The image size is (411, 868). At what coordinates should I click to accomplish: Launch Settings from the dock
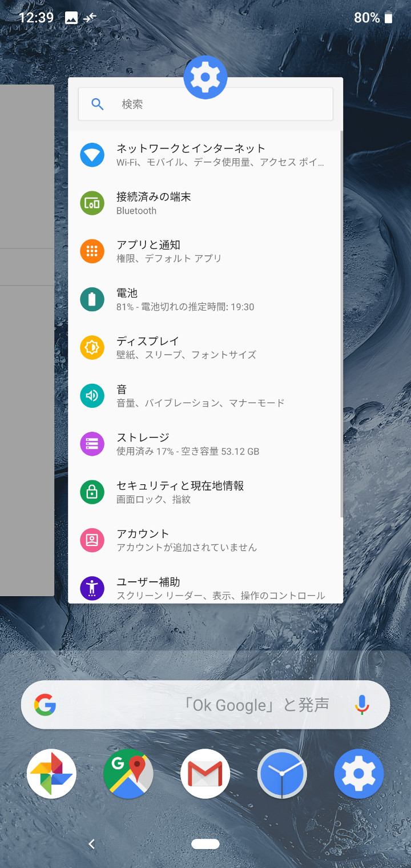pyautogui.click(x=359, y=774)
